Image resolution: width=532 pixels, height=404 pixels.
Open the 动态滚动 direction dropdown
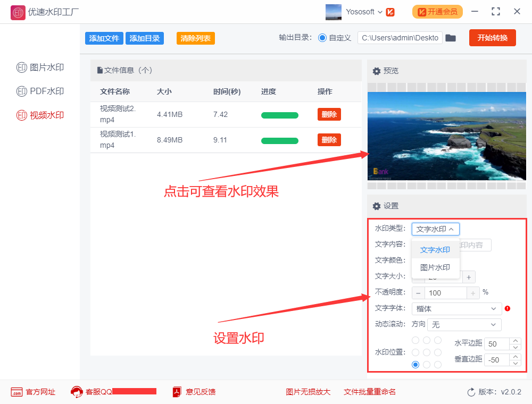click(464, 324)
